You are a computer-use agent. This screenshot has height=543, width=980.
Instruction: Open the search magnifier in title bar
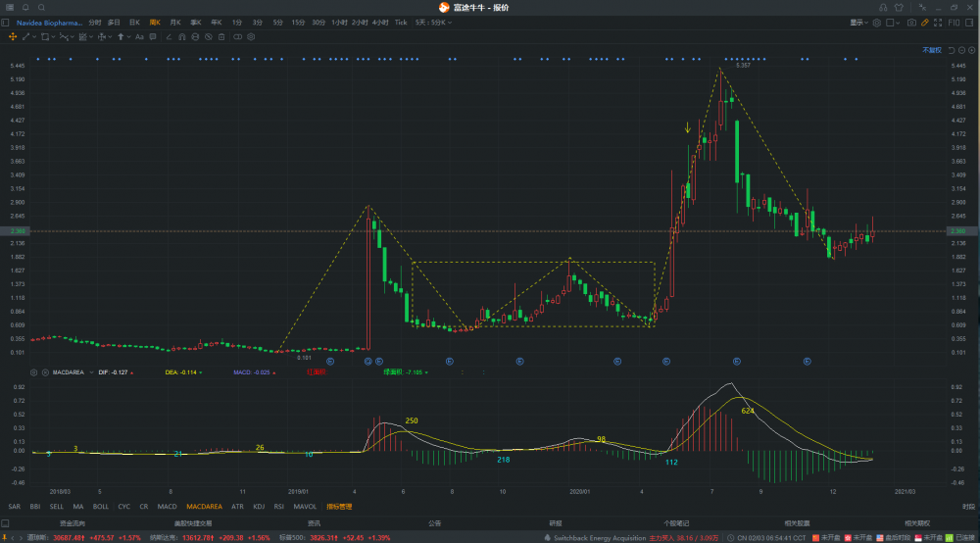[43, 7]
